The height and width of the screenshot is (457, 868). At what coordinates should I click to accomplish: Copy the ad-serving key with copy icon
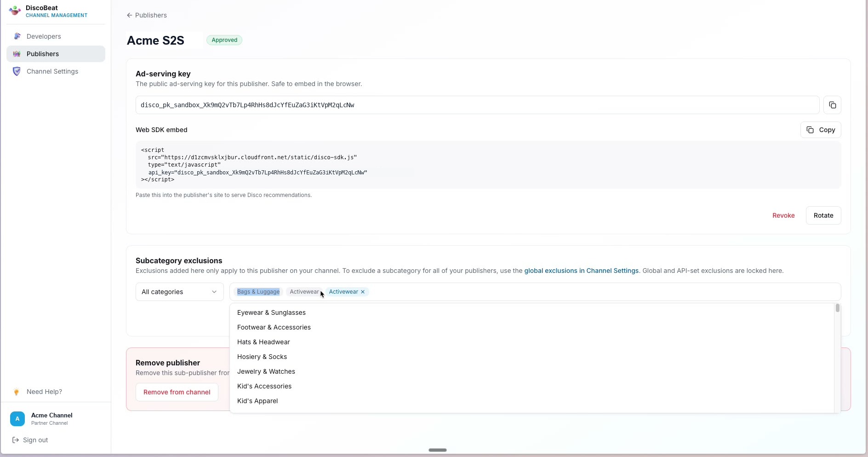[x=832, y=105]
